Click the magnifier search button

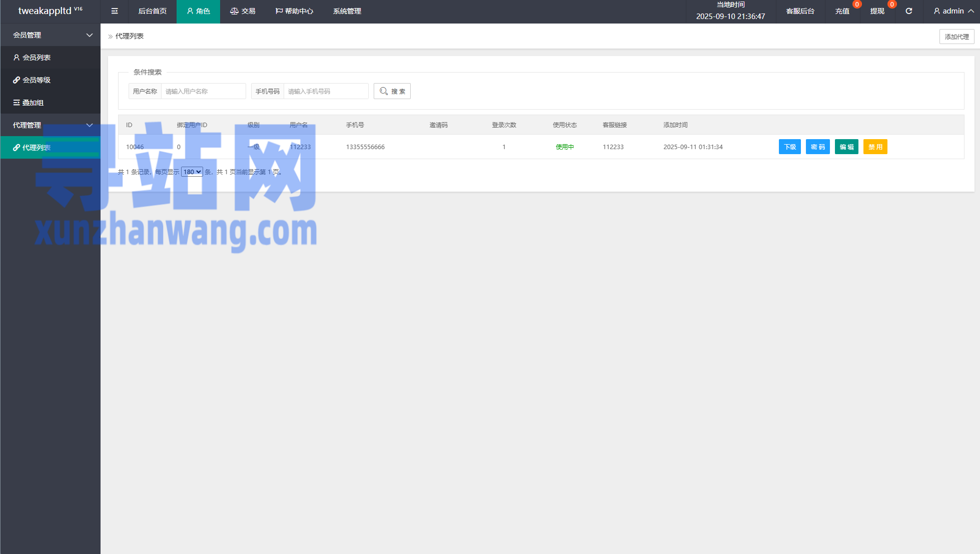(x=392, y=91)
